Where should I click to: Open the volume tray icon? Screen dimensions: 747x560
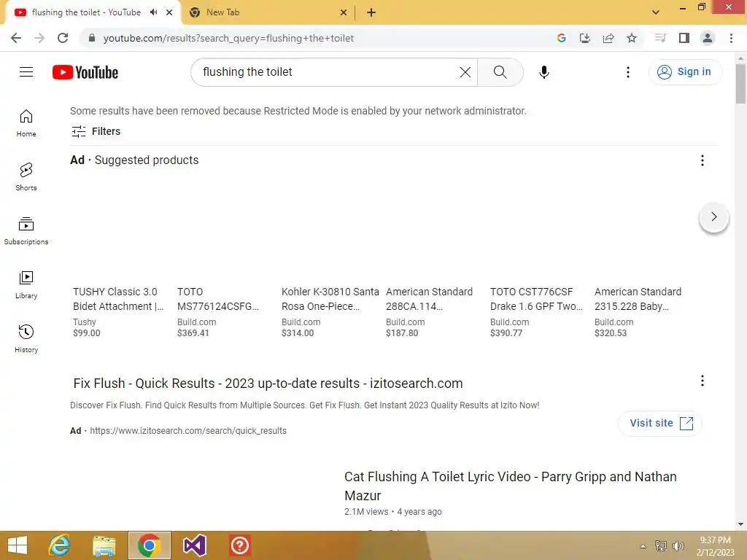[678, 546]
